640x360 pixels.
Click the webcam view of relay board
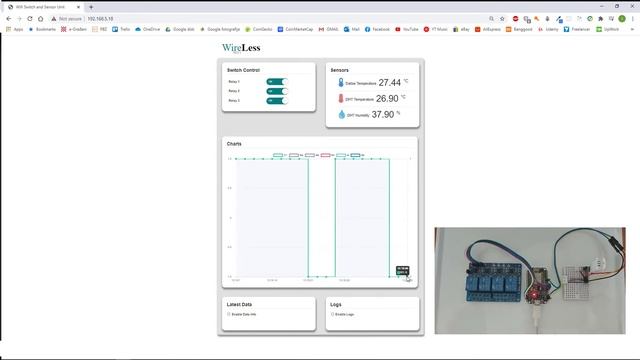tap(530, 281)
